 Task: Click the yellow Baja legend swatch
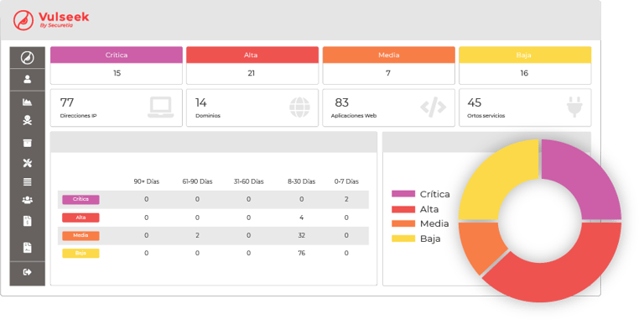point(403,239)
